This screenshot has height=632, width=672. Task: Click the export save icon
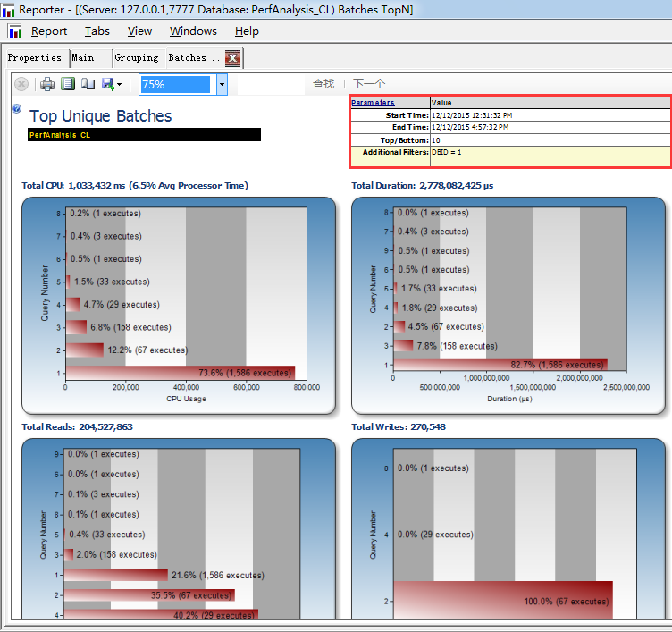point(108,84)
